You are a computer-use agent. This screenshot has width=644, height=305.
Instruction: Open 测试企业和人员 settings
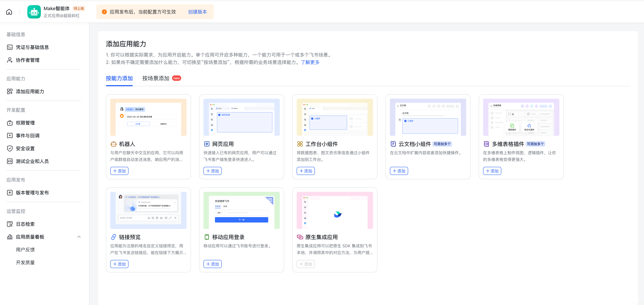(9, 161)
